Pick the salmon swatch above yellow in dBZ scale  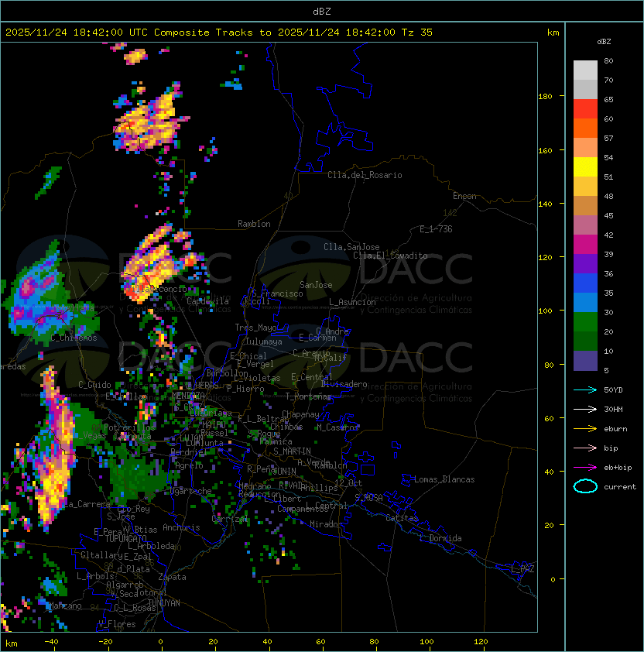(585, 148)
